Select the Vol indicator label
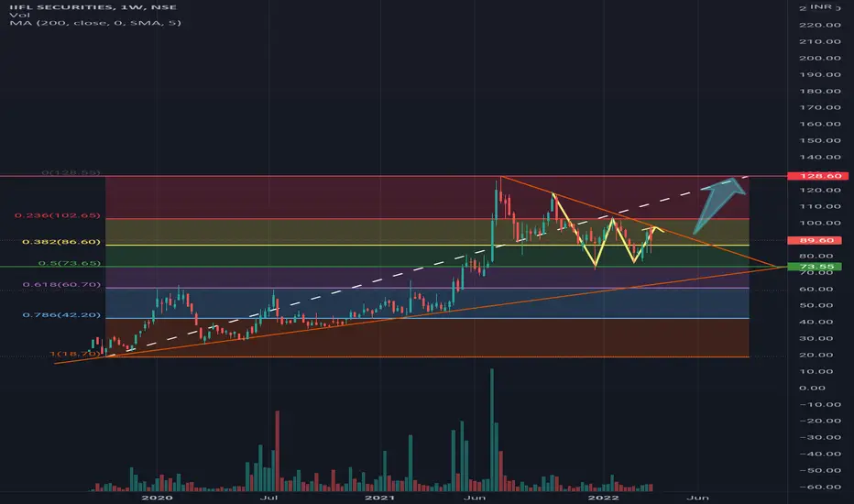 tap(19, 16)
